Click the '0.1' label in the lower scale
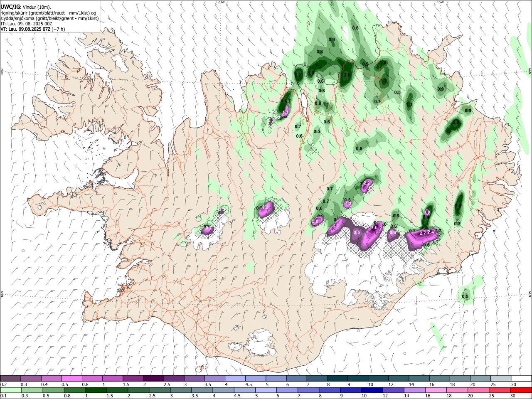This screenshot has width=532, height=399. pos(3,396)
